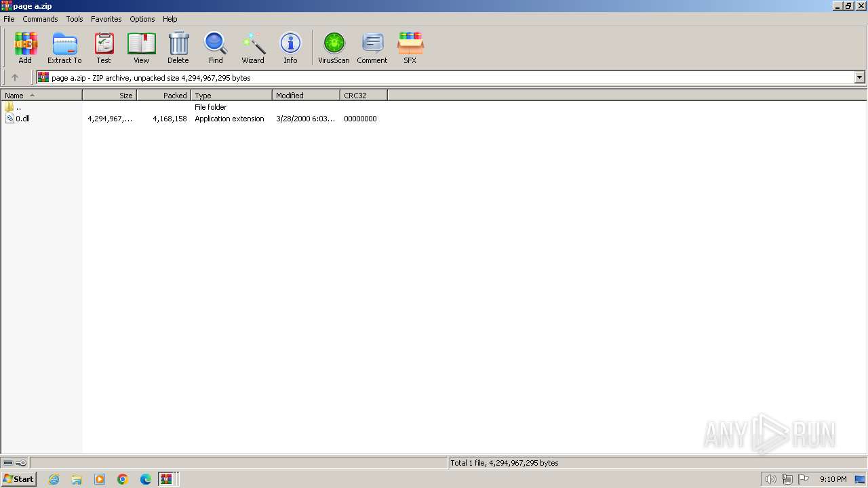The width and height of the screenshot is (868, 488).
Task: Open the Comment tool
Action: pyautogui.click(x=372, y=48)
